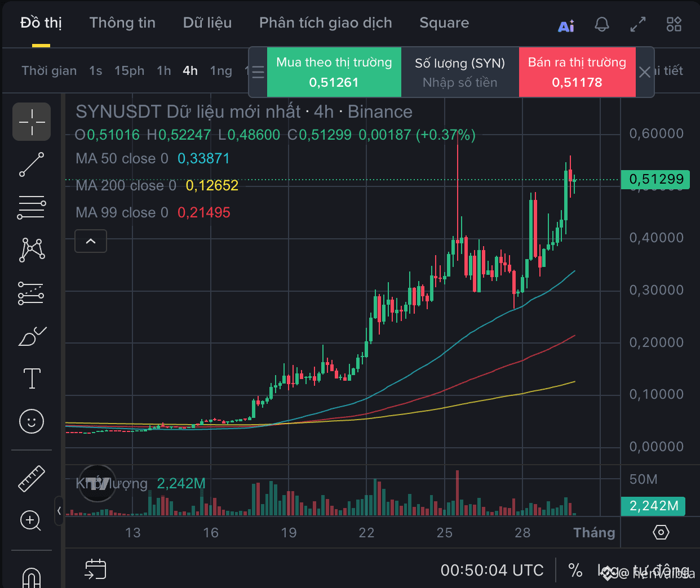The width and height of the screenshot is (700, 588).
Task: Collapse the left drawing toolbar
Action: click(59, 511)
